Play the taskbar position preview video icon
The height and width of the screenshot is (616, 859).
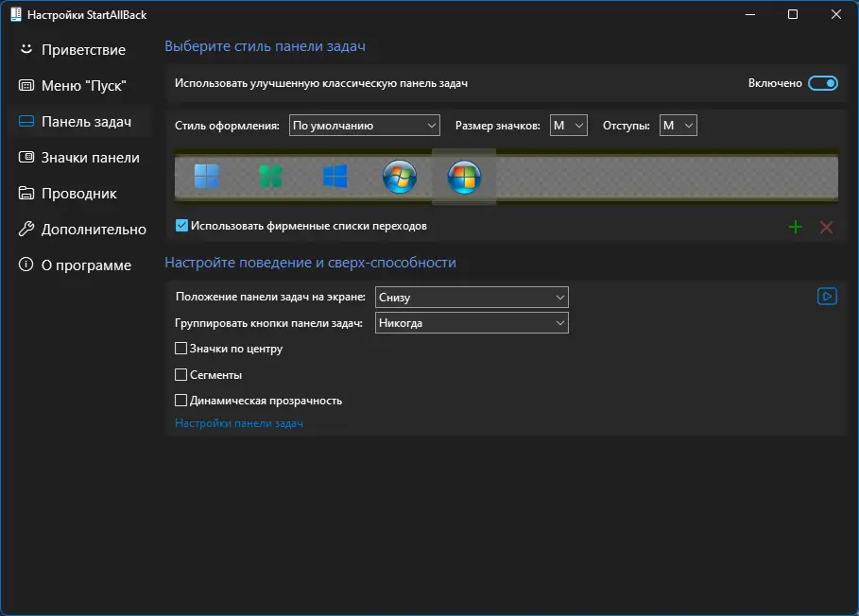tap(827, 297)
